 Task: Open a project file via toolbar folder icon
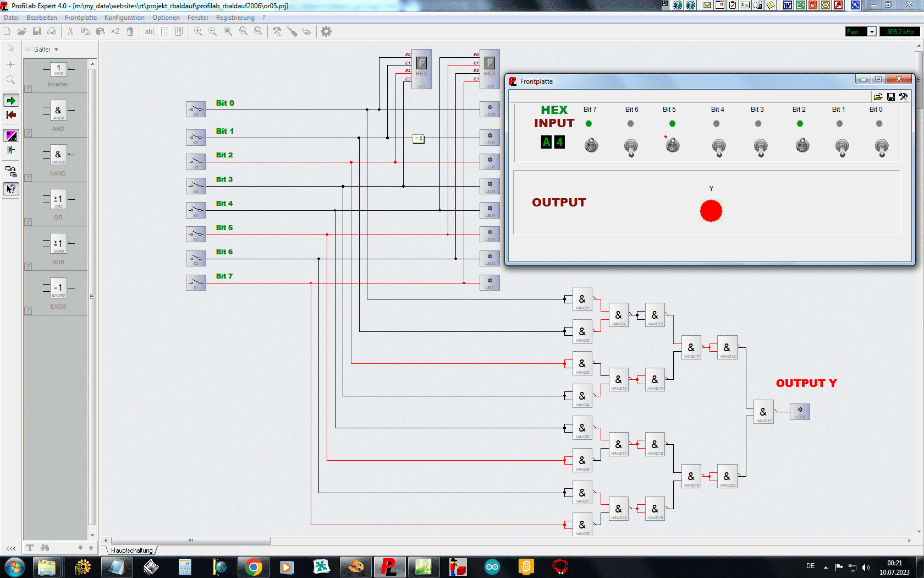tap(22, 31)
